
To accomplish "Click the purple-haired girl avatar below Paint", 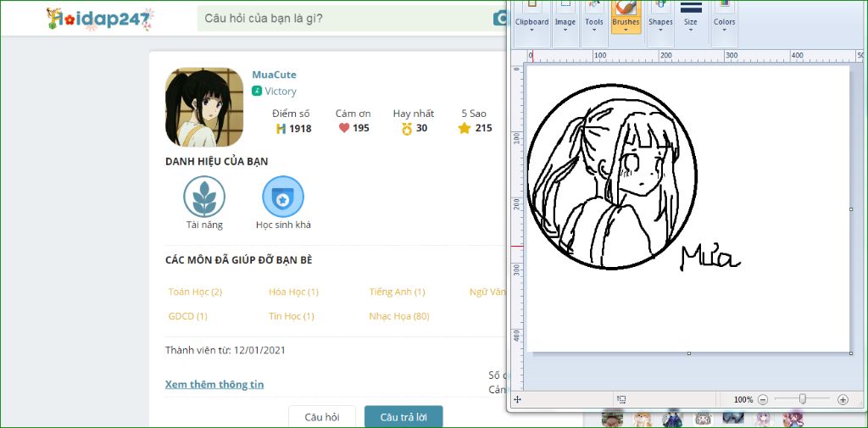I will (x=764, y=420).
